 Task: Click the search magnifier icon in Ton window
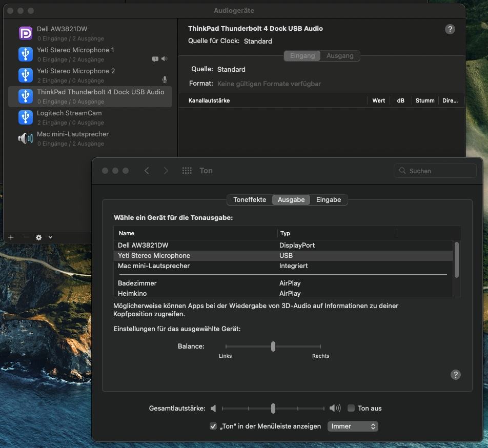coord(402,171)
